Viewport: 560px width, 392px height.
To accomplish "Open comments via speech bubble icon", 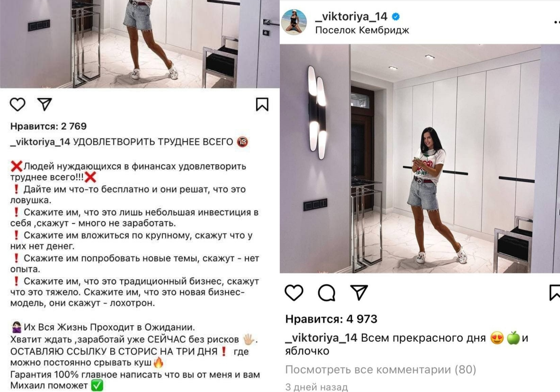I will [x=327, y=292].
